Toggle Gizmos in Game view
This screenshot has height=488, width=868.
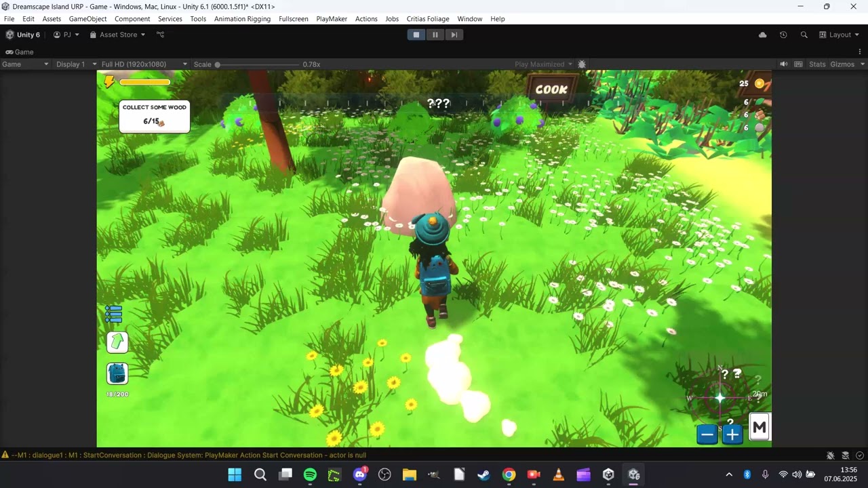842,64
